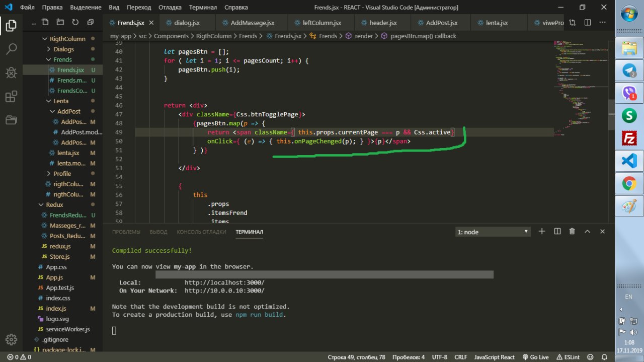Split the terminal using split icon
The height and width of the screenshot is (362, 644).
click(557, 232)
